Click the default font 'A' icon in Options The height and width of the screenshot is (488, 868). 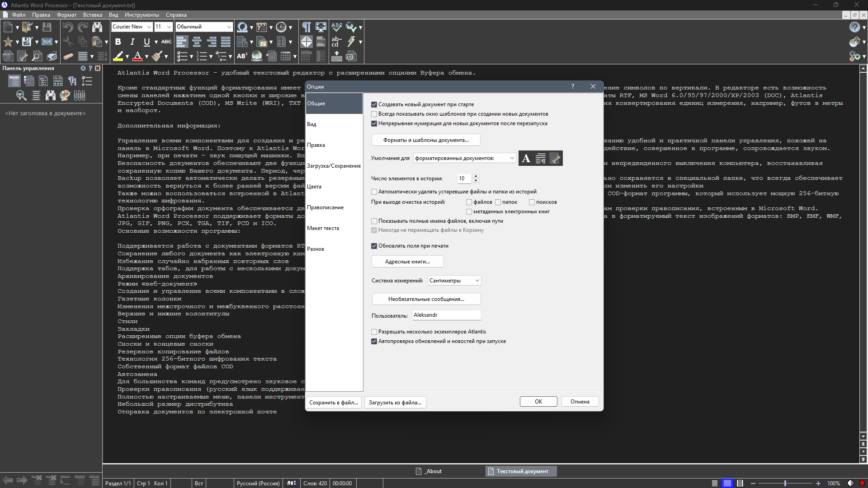point(526,159)
